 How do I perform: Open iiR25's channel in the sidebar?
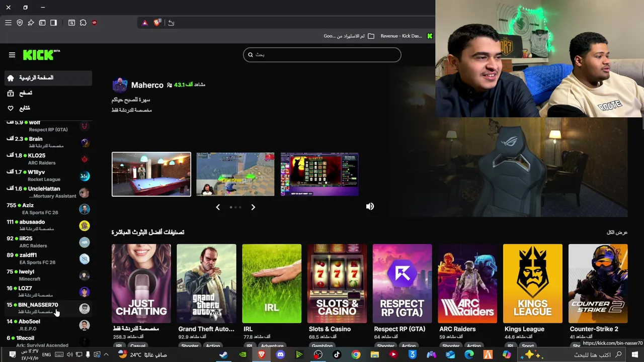[x=48, y=242]
